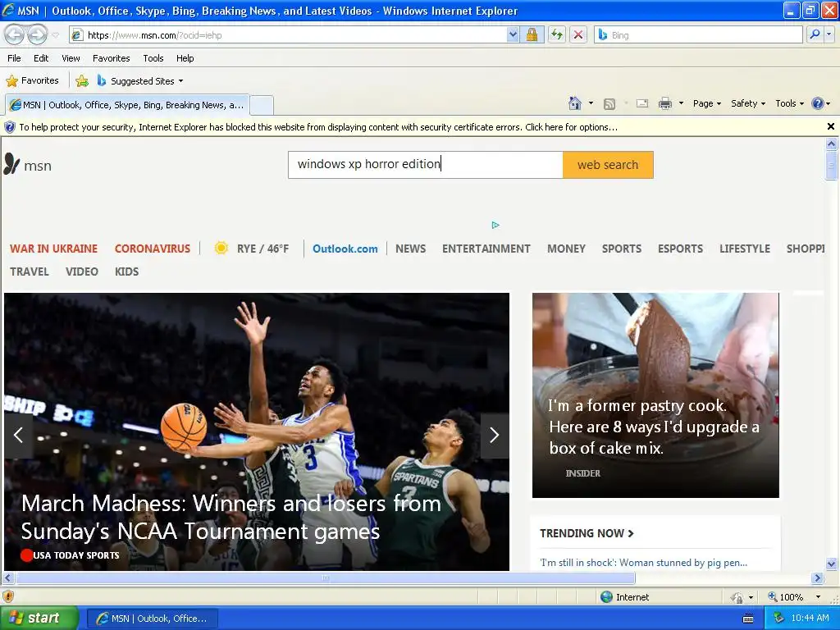This screenshot has height=630, width=840.
Task: Open the address bar history dropdown
Action: click(513, 34)
